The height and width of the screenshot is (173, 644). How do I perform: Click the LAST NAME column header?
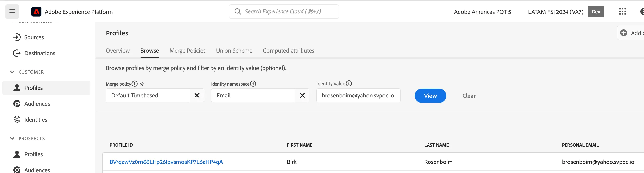(x=437, y=145)
